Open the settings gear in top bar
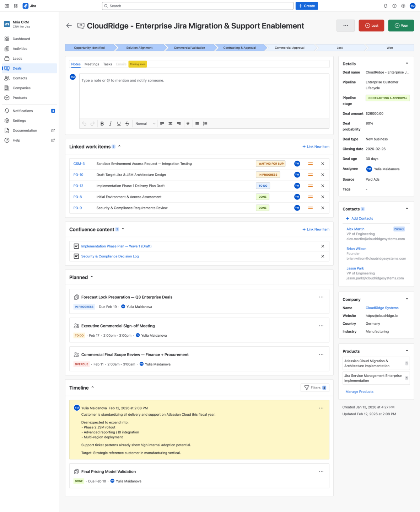 coord(403,6)
